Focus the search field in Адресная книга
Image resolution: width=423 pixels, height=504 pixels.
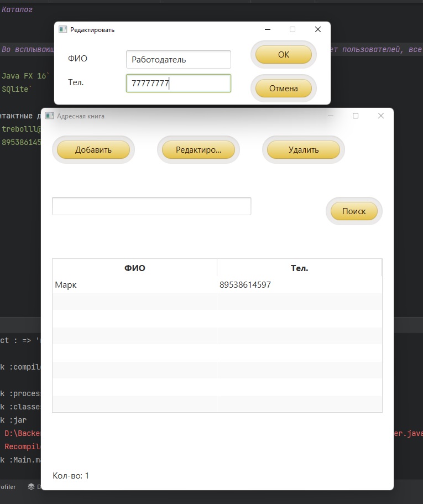[152, 206]
